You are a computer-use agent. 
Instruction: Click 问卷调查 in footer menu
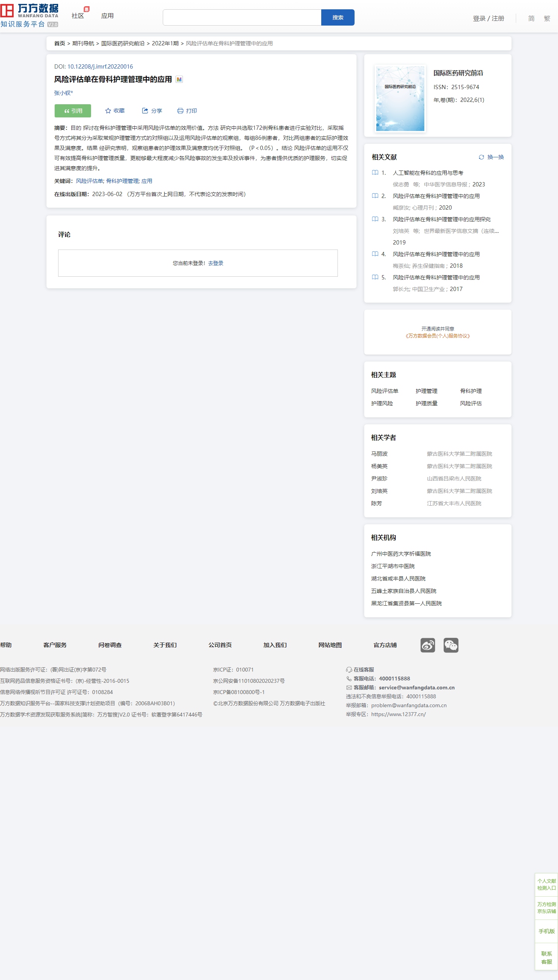click(110, 645)
